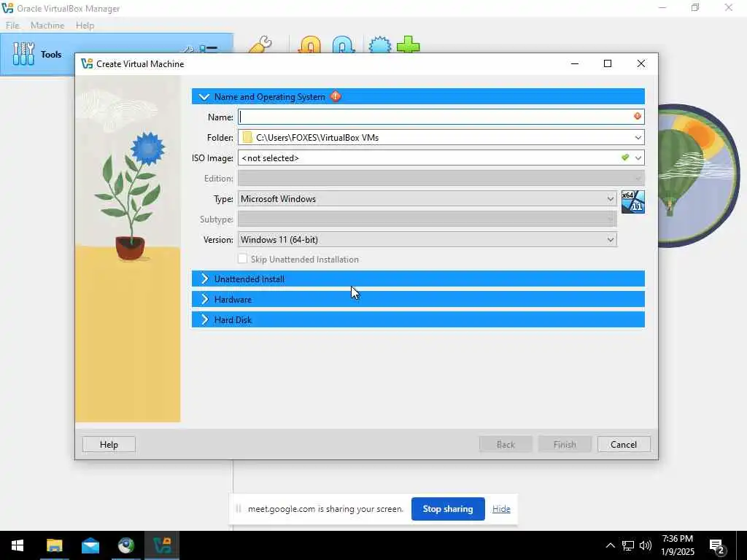747x560 pixels.
Task: Click the error indicator in Name field
Action: (x=638, y=116)
